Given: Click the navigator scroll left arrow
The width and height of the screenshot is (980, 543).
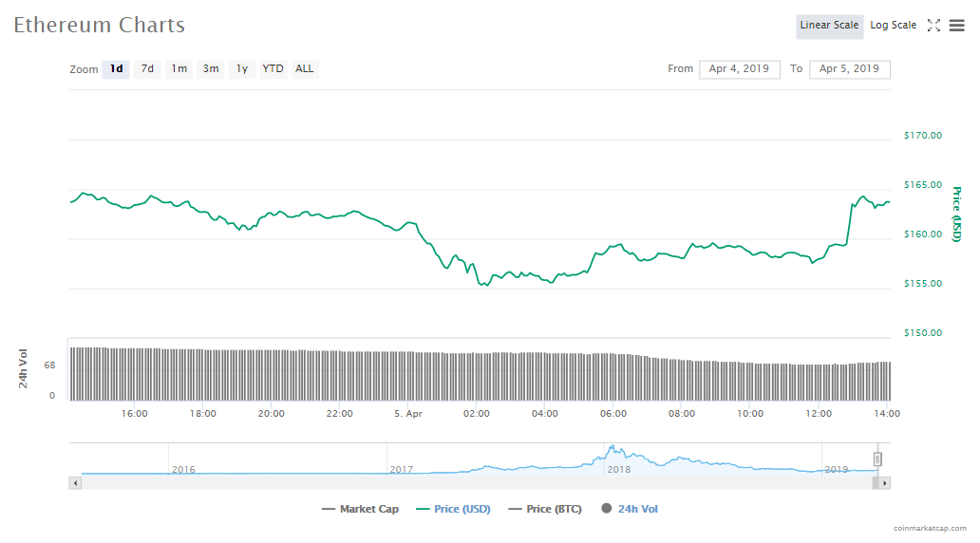Looking at the screenshot, I should 74,483.
